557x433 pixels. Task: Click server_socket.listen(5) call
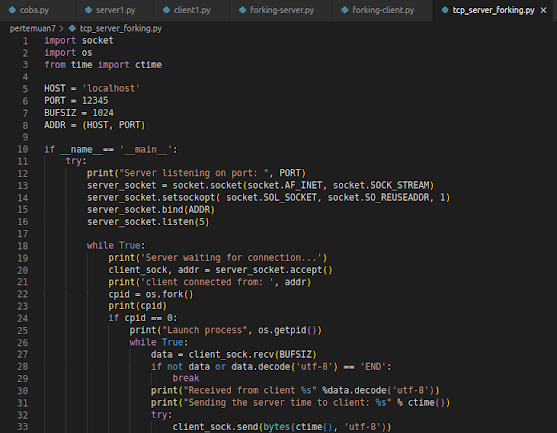pos(148,222)
